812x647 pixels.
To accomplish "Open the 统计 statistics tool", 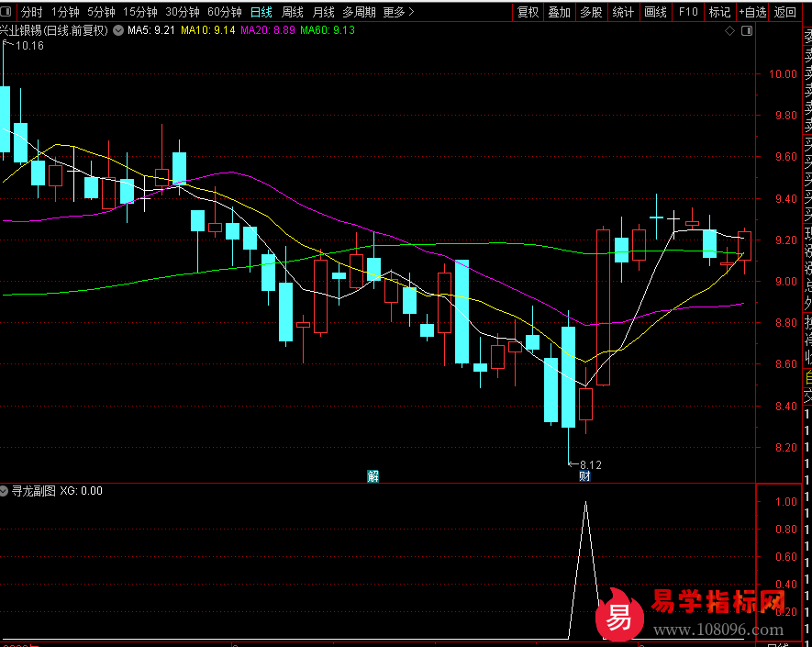I will (x=623, y=12).
